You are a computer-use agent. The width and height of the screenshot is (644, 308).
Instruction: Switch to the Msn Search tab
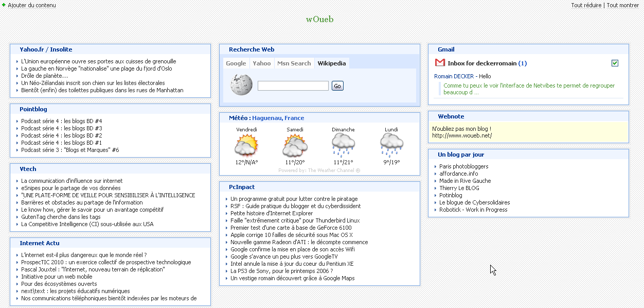(294, 63)
